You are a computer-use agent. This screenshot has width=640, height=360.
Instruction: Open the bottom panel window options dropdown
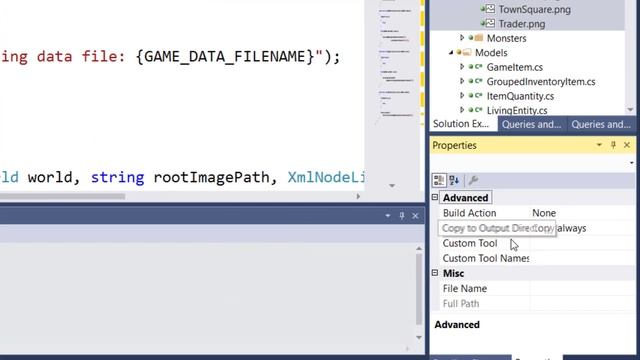[387, 216]
